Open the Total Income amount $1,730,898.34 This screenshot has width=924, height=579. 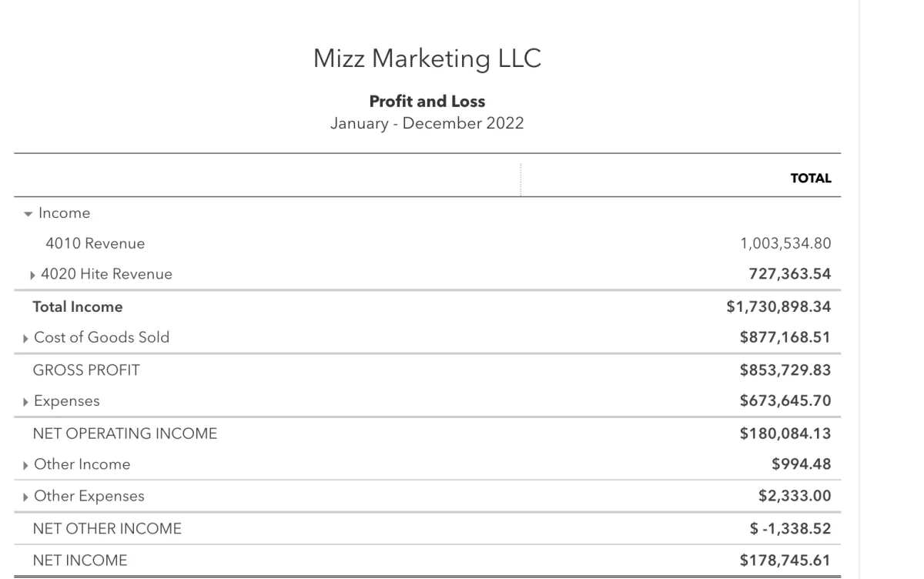click(x=778, y=306)
